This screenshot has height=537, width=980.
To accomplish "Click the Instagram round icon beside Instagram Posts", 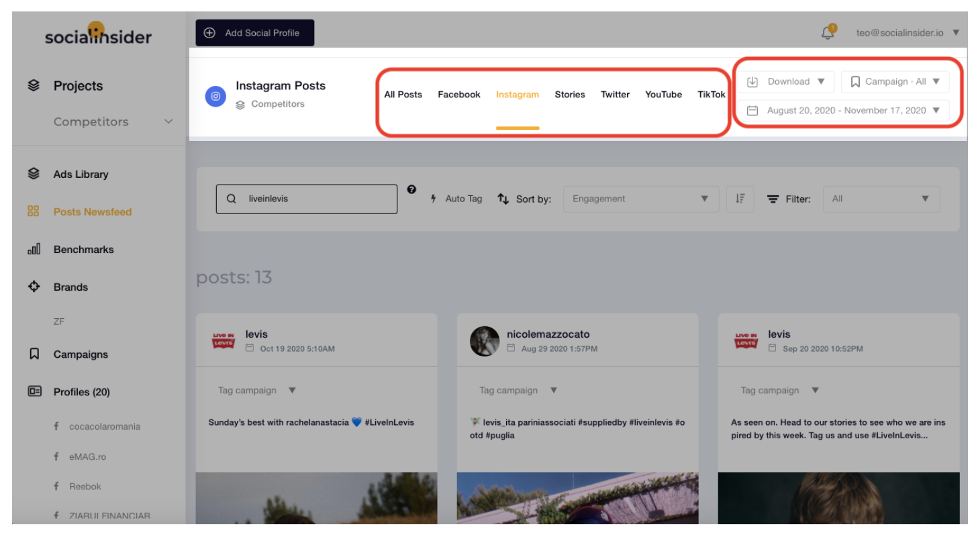I will coord(215,96).
